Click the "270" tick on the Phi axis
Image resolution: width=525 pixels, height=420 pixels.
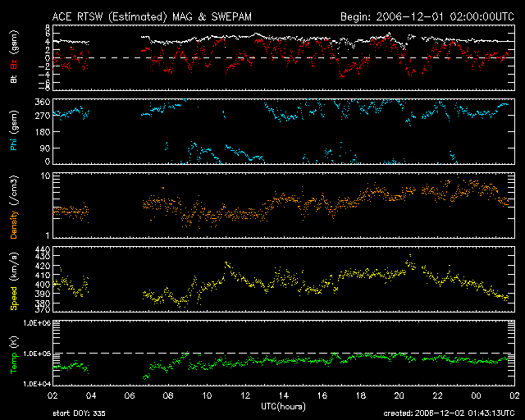coord(42,116)
